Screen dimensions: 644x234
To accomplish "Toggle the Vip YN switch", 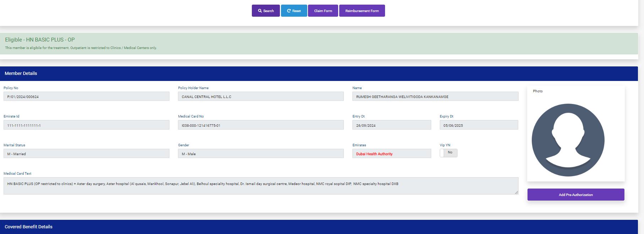I will coord(448,153).
